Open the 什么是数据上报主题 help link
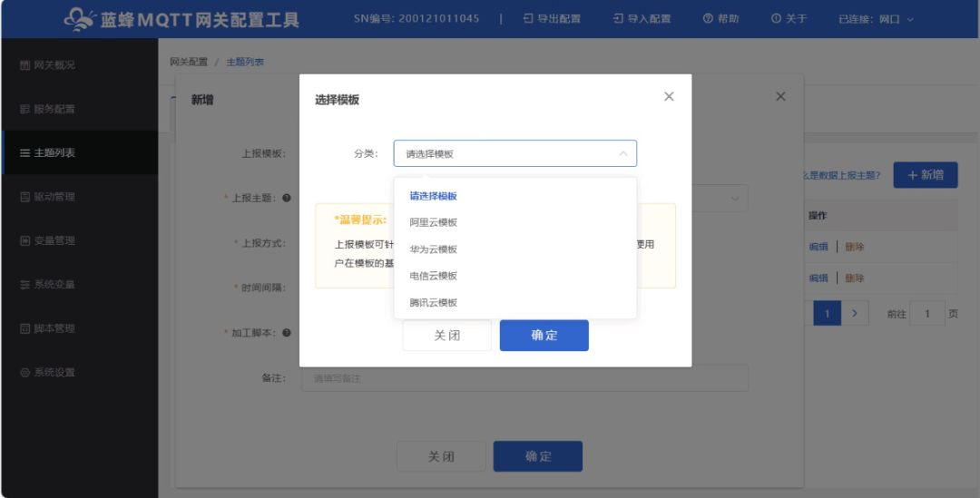The width and height of the screenshot is (980, 498). (x=842, y=176)
